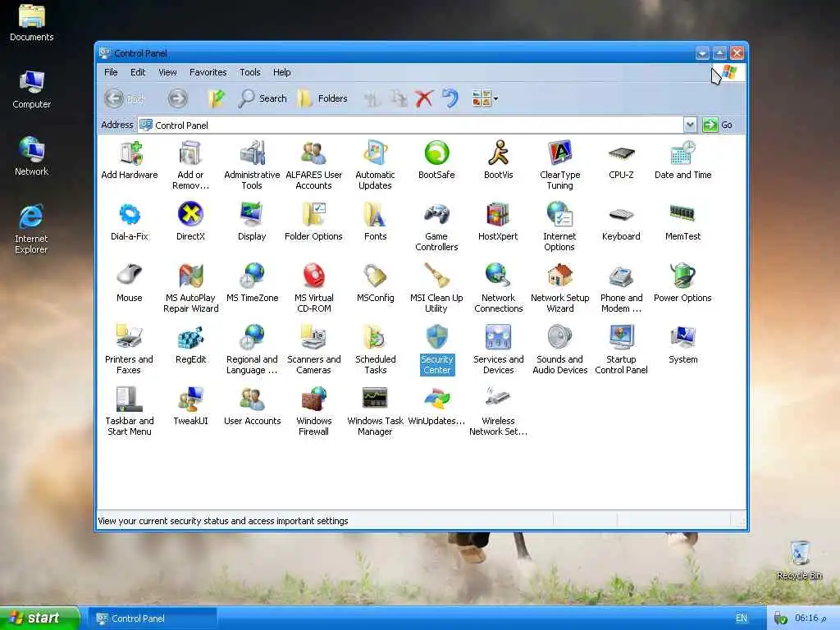This screenshot has width=840, height=630.
Task: Open the Start menu
Action: (39, 619)
